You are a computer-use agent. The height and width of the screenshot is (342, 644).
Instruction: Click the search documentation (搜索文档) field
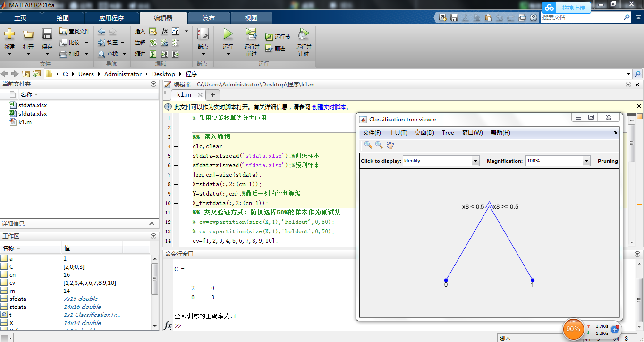pyautogui.click(x=581, y=17)
